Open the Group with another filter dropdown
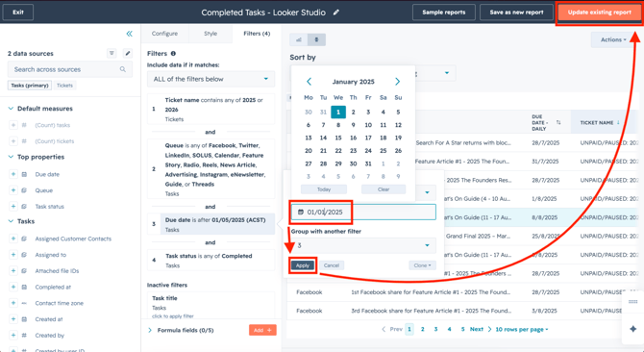 (363, 245)
